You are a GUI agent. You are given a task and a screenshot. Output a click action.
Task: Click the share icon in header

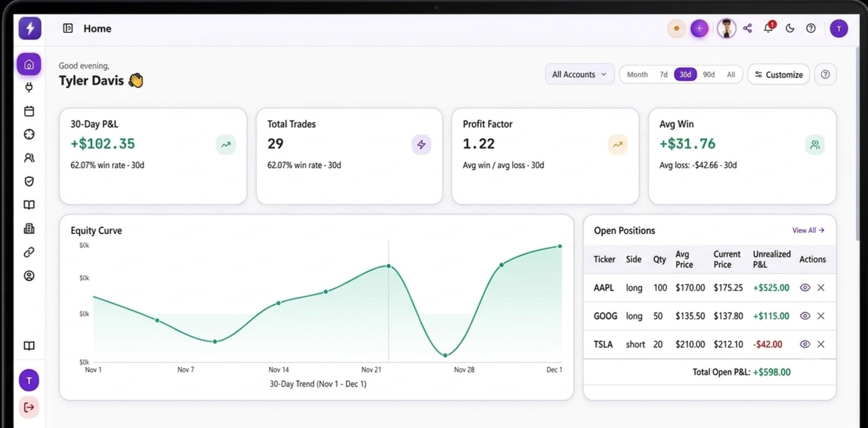748,28
